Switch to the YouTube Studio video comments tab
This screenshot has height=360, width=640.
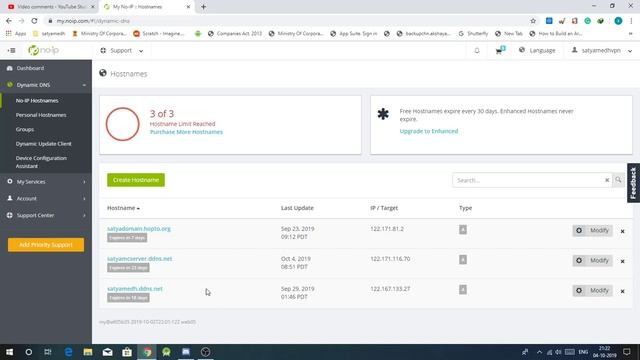(x=51, y=7)
